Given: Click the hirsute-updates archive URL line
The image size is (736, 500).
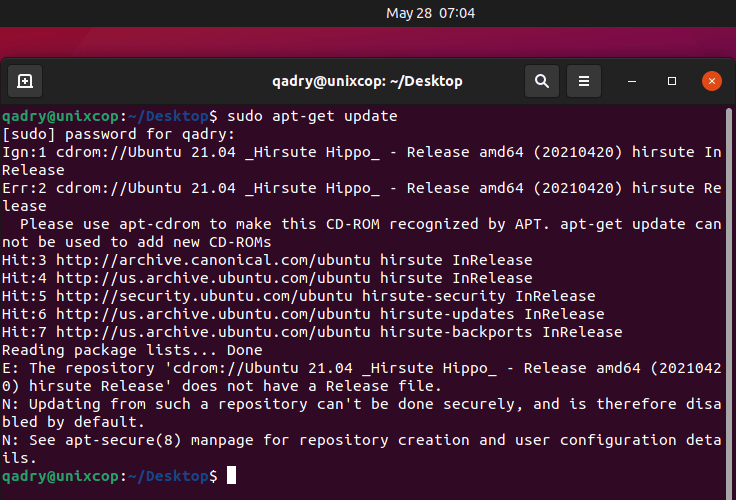Looking at the screenshot, I should 303,314.
